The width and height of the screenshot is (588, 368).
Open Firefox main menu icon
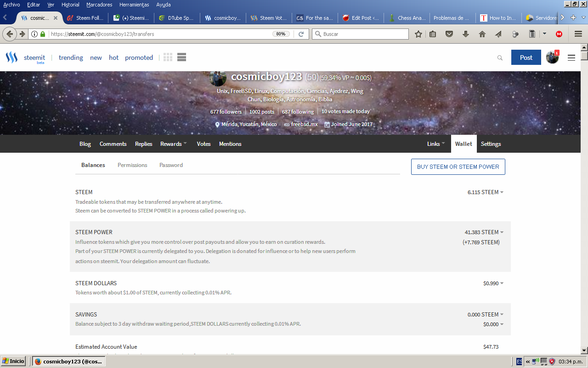pyautogui.click(x=578, y=34)
